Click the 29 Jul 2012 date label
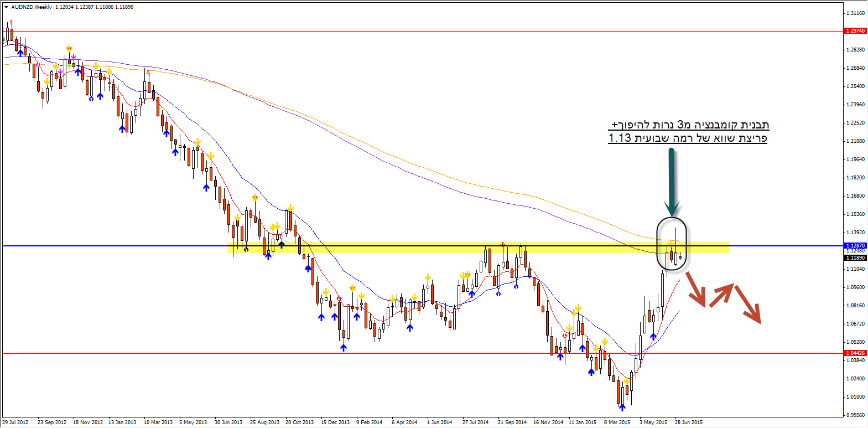This screenshot has height=428, width=868. click(x=15, y=422)
